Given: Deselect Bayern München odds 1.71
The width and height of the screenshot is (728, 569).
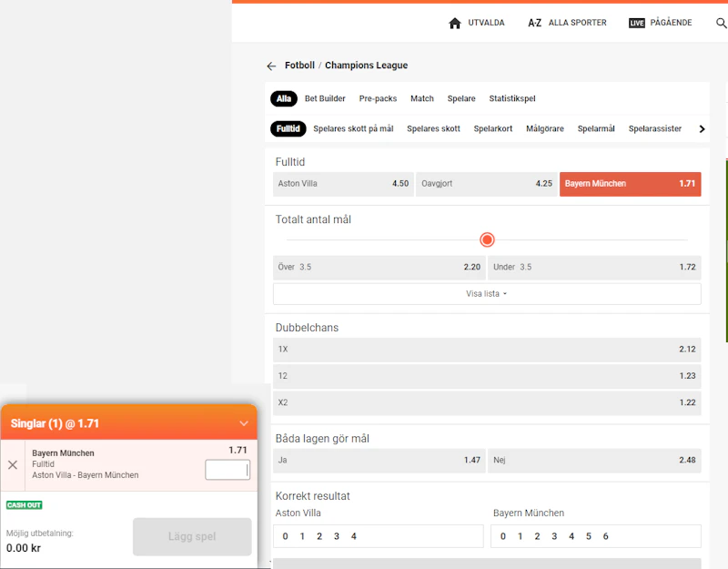Looking at the screenshot, I should pos(630,184).
